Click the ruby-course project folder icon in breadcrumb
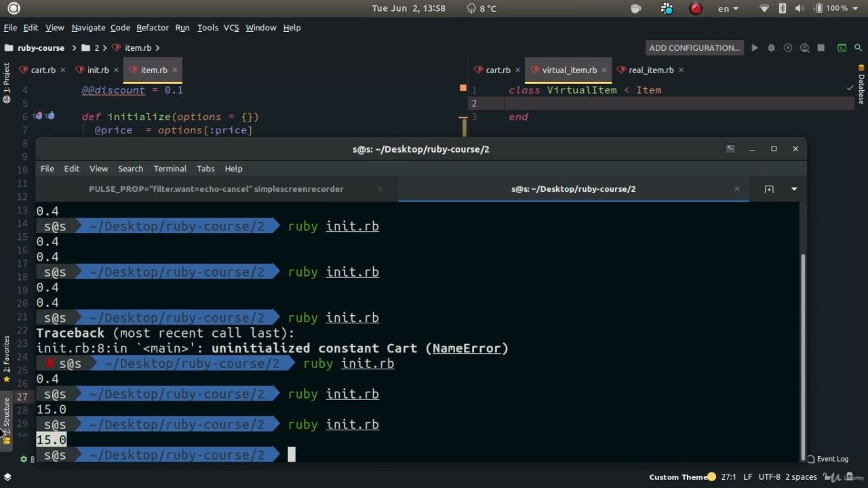The width and height of the screenshot is (868, 488). pyautogui.click(x=9, y=48)
